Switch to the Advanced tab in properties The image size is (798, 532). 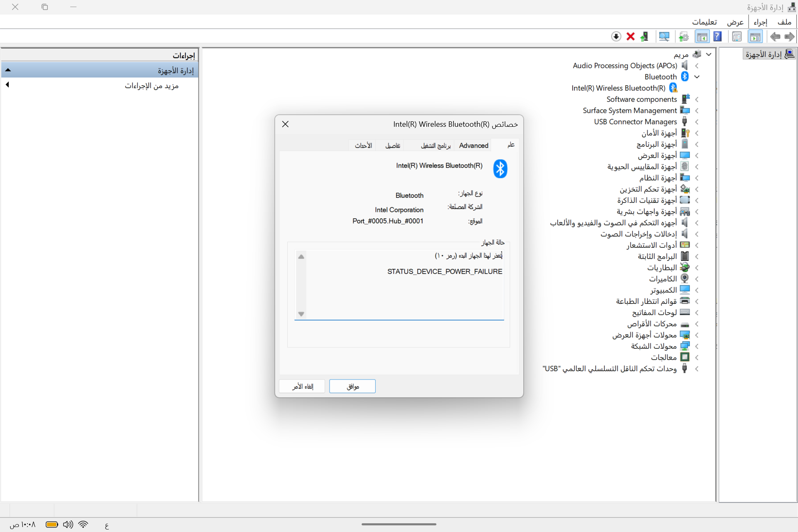473,145
